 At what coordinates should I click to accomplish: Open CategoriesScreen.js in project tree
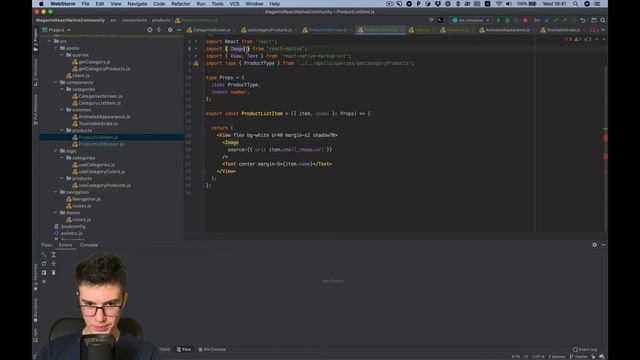100,96
